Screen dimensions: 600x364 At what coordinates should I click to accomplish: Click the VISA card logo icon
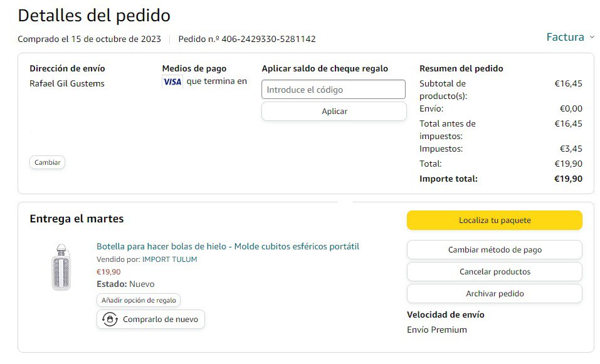172,81
